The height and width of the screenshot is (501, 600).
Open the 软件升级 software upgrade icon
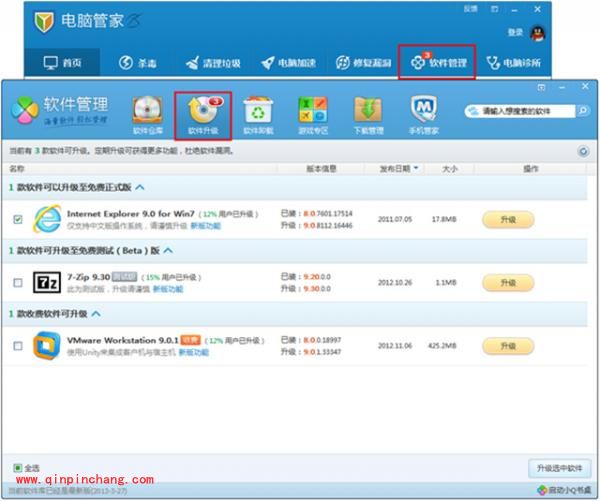coord(203,115)
